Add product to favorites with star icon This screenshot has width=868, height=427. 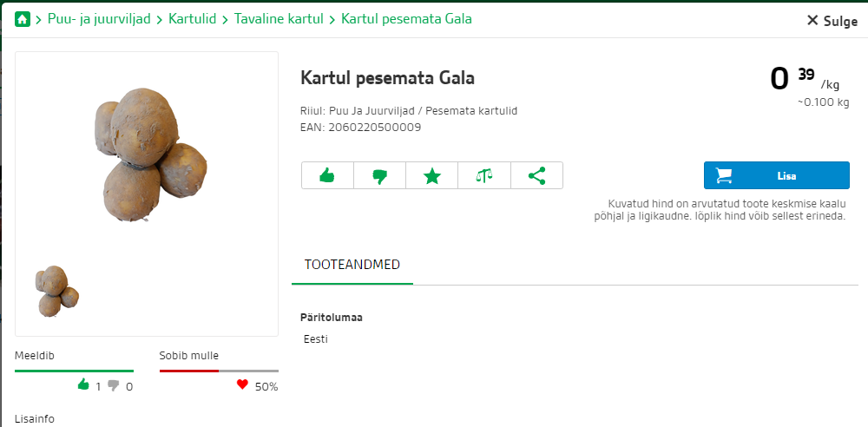pos(431,176)
